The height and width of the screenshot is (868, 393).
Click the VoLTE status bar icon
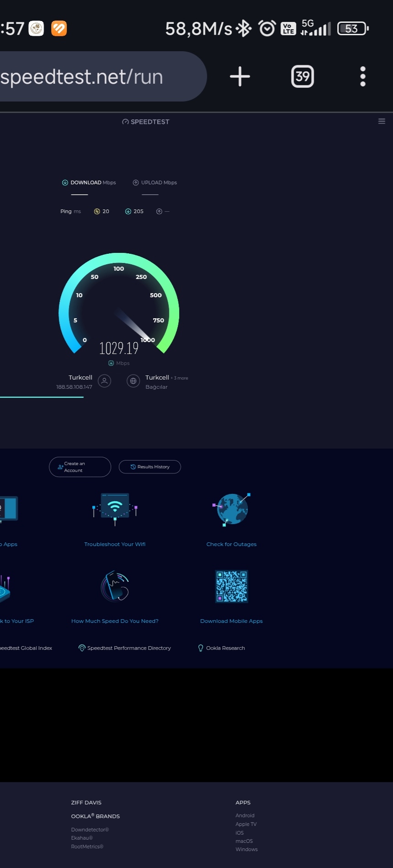coord(288,28)
